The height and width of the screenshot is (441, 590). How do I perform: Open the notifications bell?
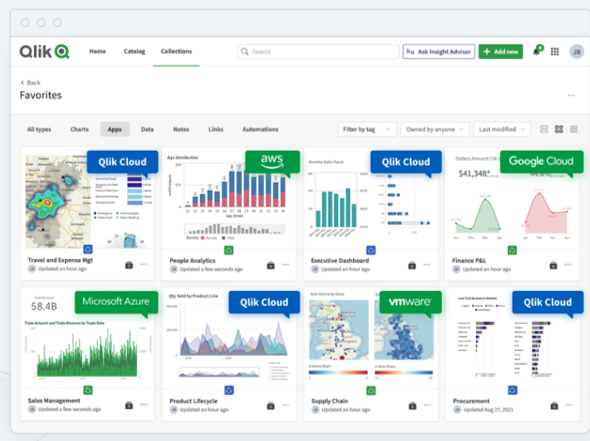pyautogui.click(x=537, y=51)
